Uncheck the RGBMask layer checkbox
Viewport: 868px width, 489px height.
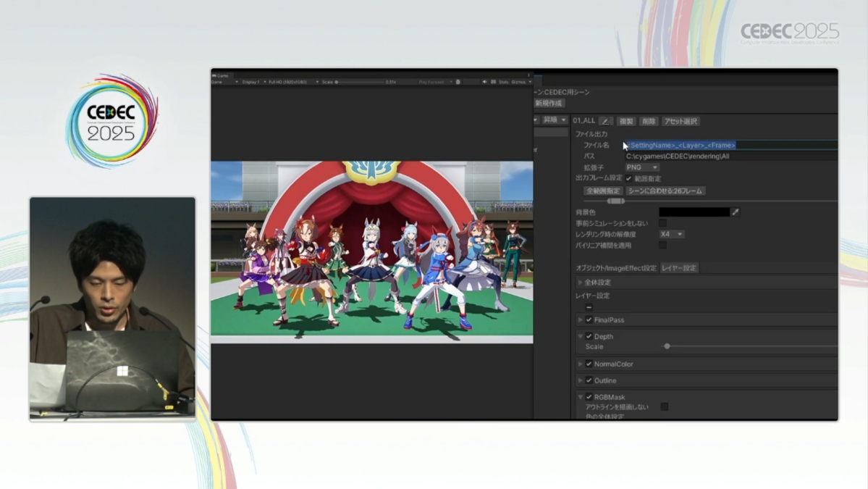point(589,397)
